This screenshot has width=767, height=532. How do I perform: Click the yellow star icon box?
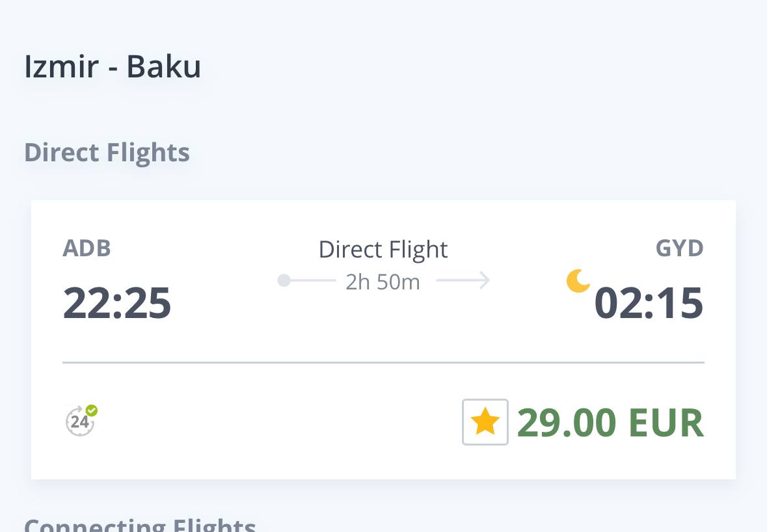pos(485,422)
